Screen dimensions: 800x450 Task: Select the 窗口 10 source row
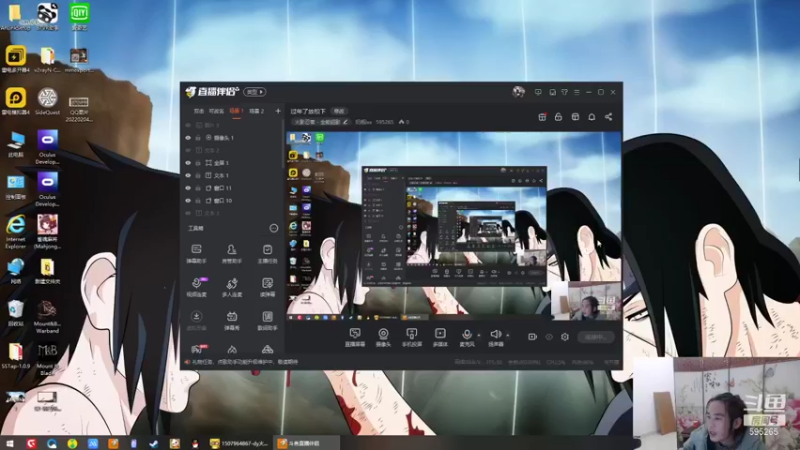[232, 201]
